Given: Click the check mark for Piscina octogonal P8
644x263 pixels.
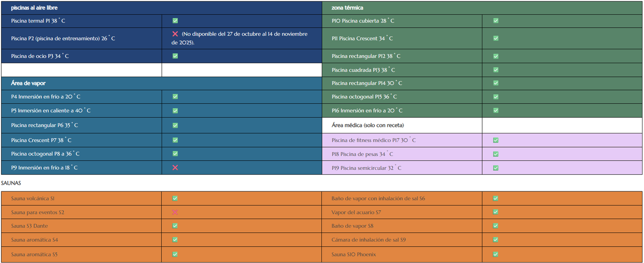Looking at the screenshot, I should (x=175, y=154).
